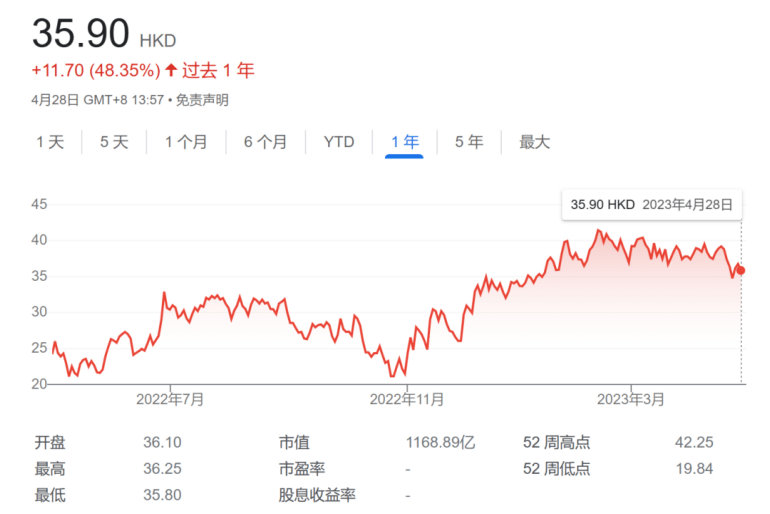
Task: Click the red upward arrow icon
Action: tap(171, 71)
